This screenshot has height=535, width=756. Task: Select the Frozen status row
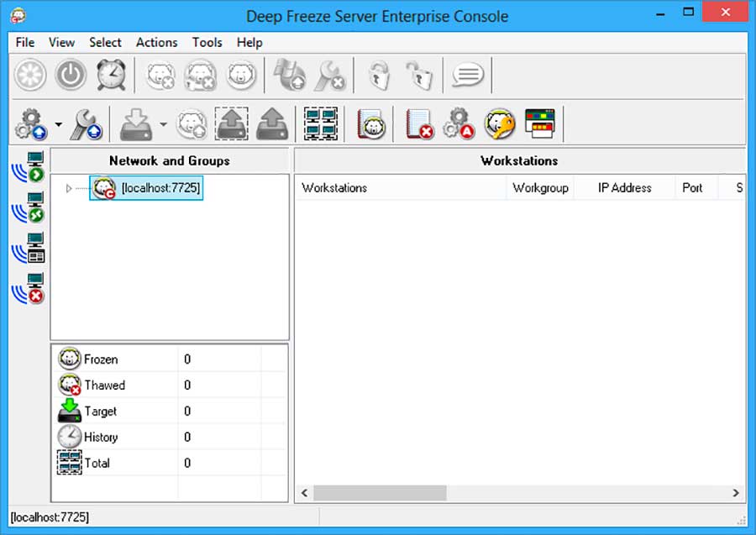pos(170,359)
